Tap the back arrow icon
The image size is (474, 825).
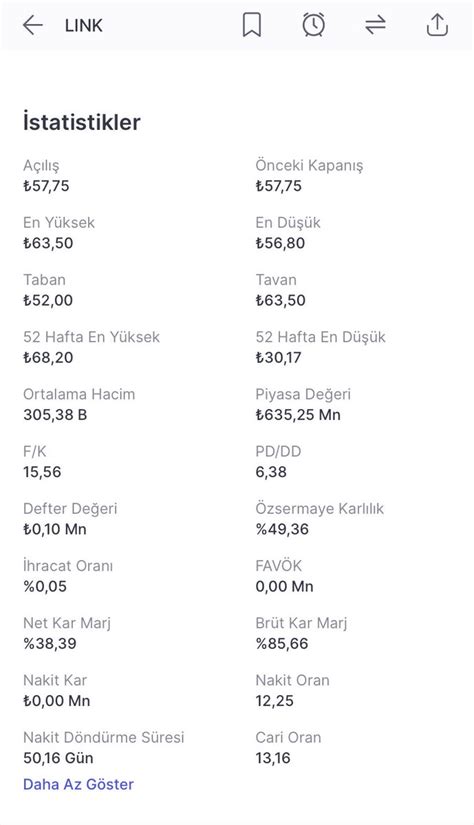pos(33,25)
